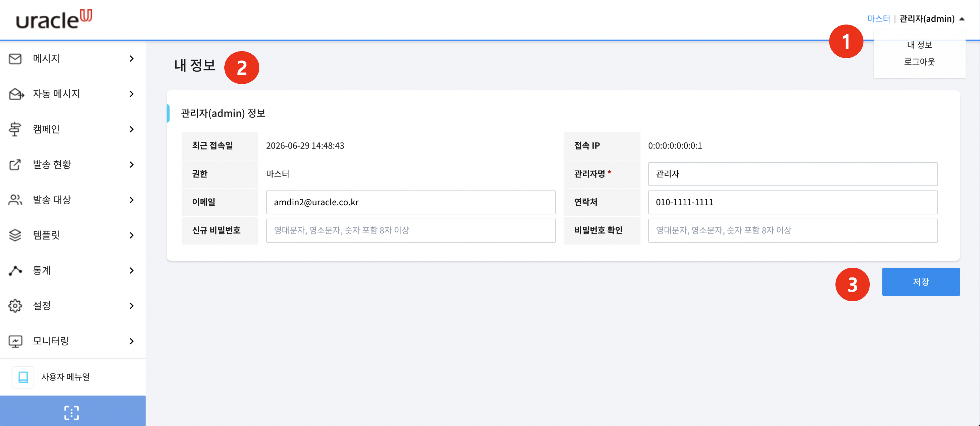This screenshot has height=426, width=980.
Task: Click the 모니터링 monitor icon
Action: (x=15, y=341)
